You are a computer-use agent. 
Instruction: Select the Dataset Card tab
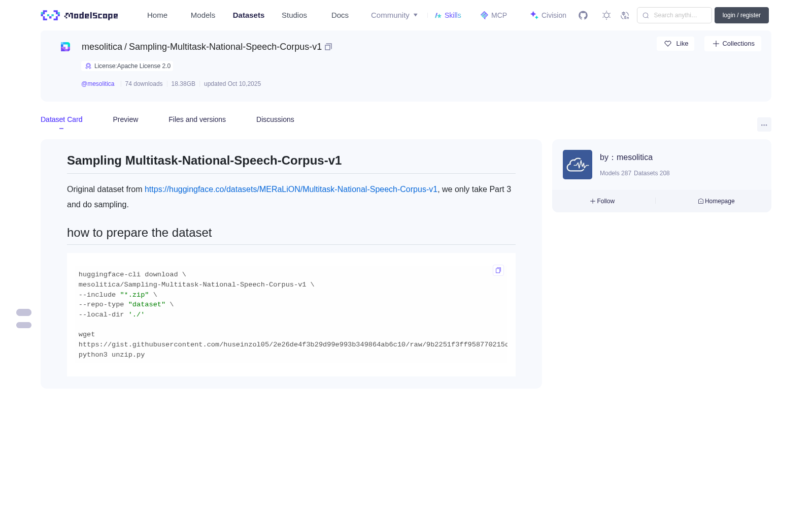pos(61,119)
